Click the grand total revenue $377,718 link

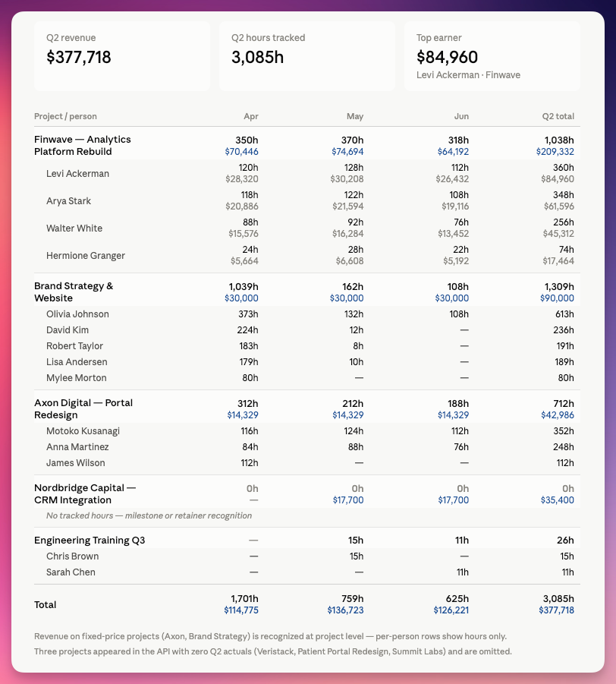tap(556, 610)
